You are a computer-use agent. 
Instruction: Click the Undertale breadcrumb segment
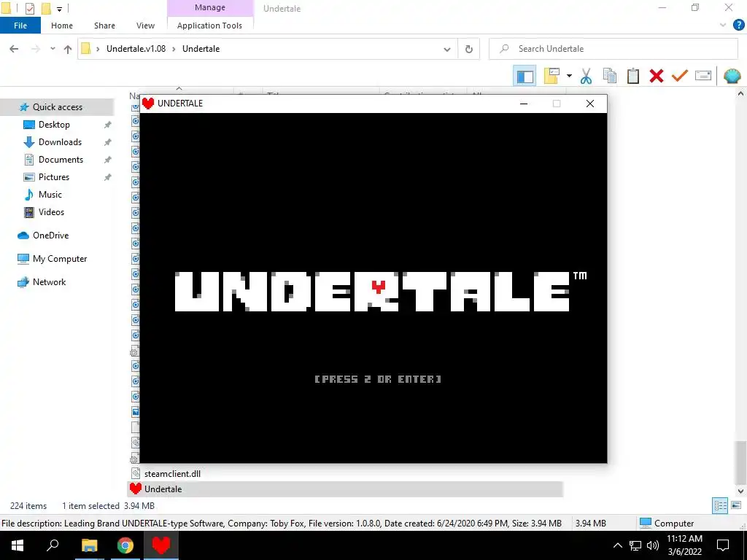(x=201, y=49)
